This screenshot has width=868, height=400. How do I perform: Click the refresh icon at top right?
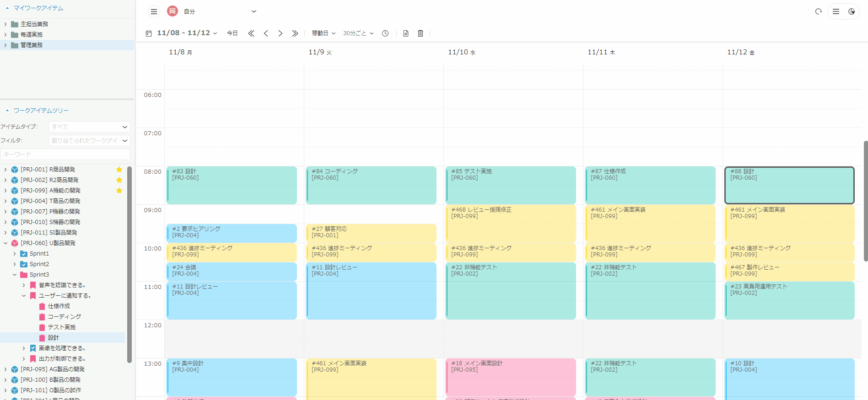818,11
